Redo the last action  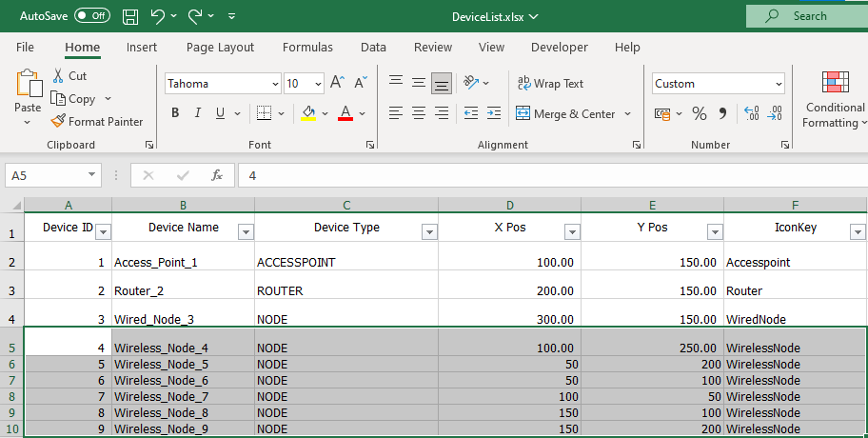(195, 16)
